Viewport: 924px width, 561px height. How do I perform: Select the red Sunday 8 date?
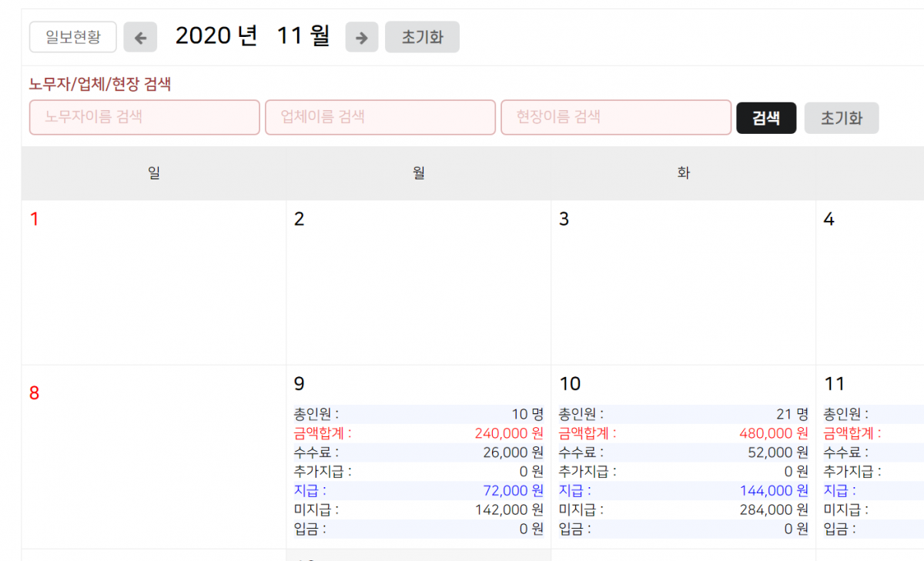[x=34, y=393]
